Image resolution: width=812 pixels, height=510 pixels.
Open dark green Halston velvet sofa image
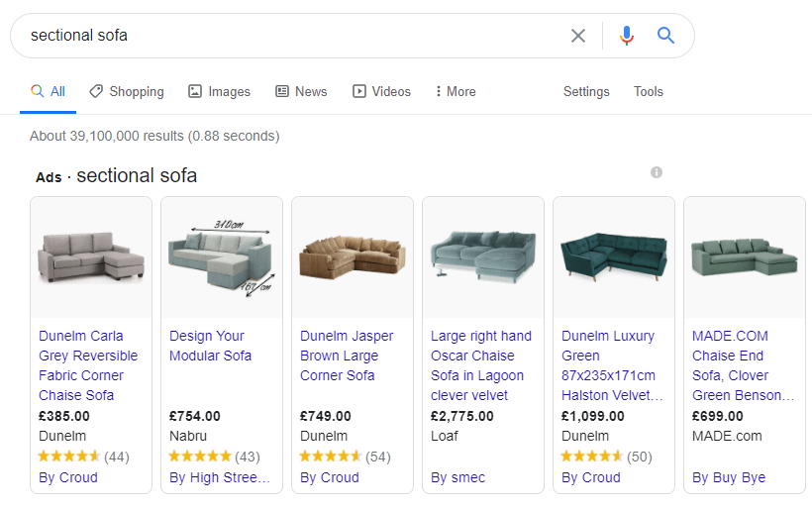coord(614,257)
